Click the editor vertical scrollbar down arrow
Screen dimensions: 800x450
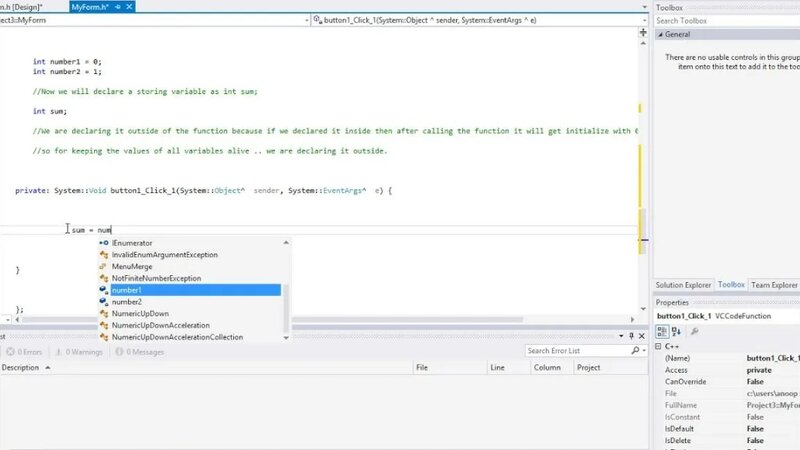point(643,309)
